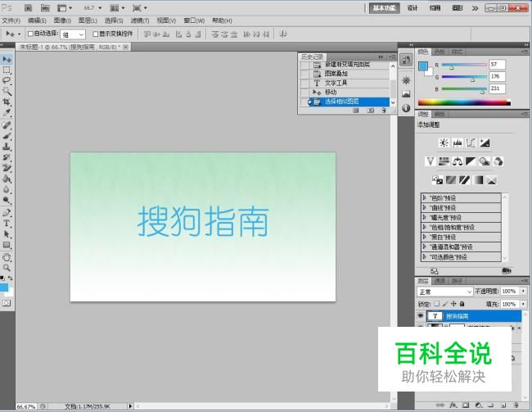
Task: Select the Eyedropper tool
Action: click(7, 112)
